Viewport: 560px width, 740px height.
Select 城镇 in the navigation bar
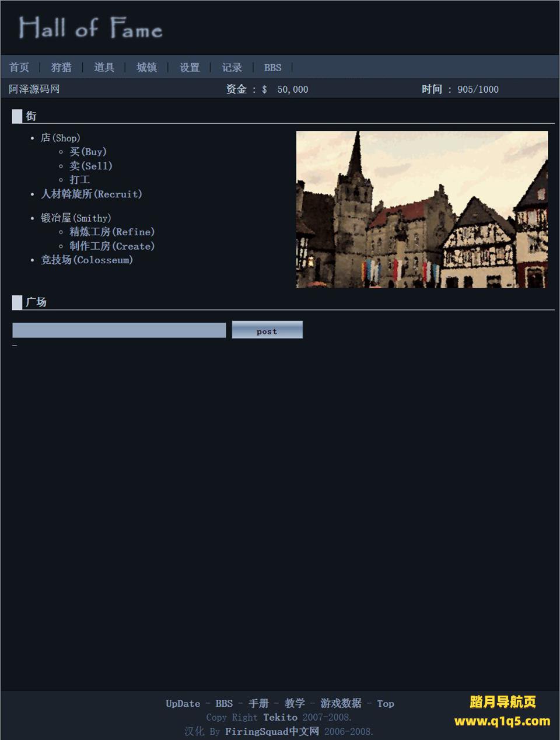(146, 68)
